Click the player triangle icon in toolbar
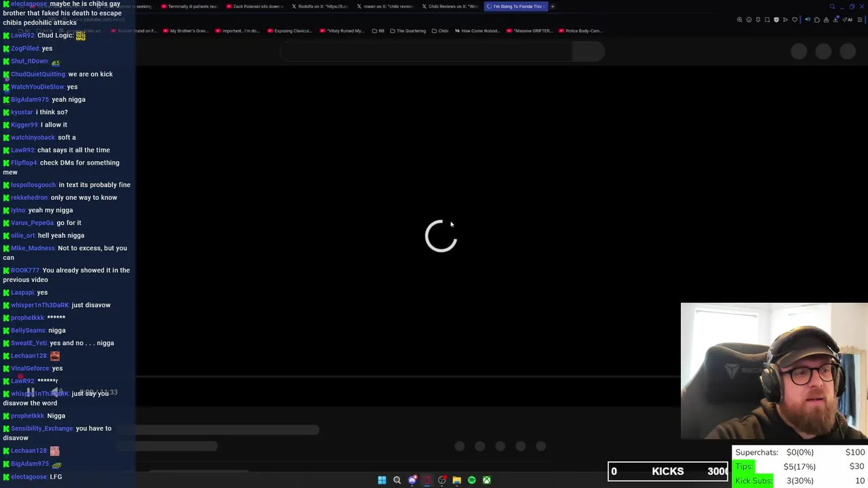This screenshot has width=868, height=488. (785, 20)
